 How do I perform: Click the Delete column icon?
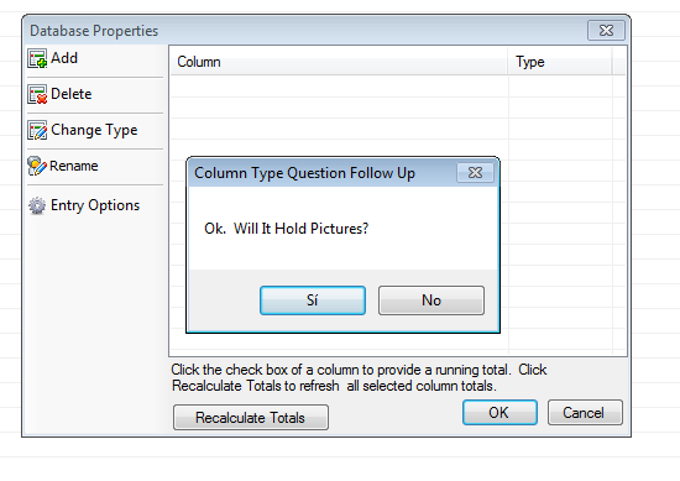(37, 95)
